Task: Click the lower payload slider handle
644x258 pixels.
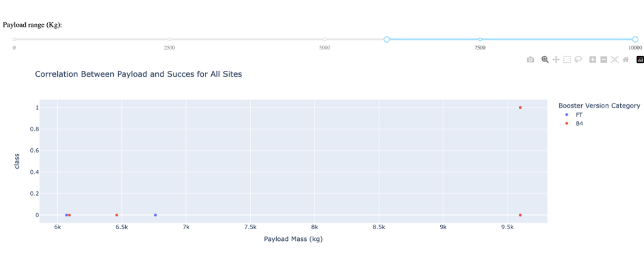Action: 387,40
